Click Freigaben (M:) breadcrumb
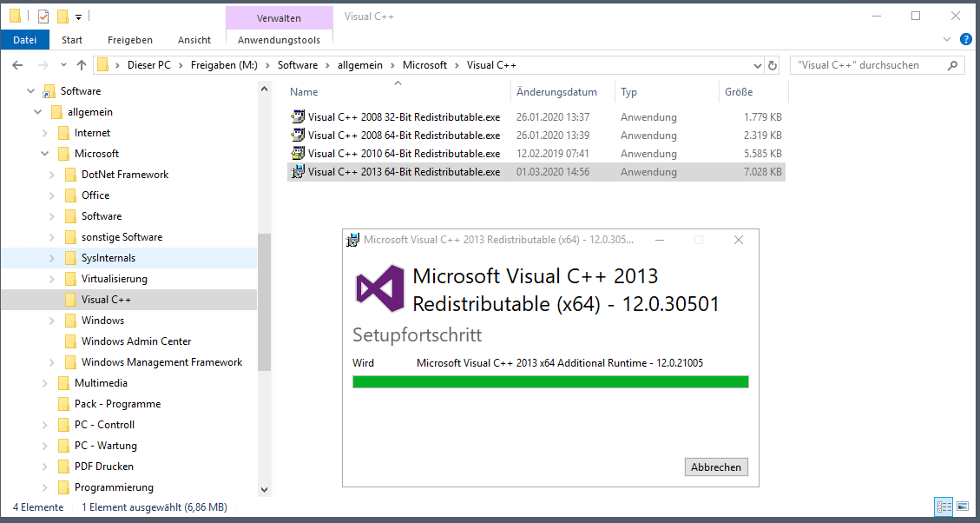 [x=224, y=65]
